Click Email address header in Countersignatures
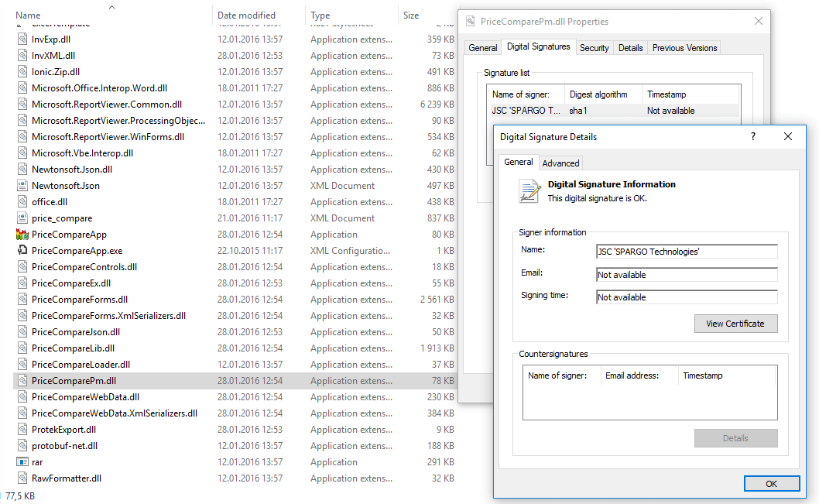 tap(639, 375)
